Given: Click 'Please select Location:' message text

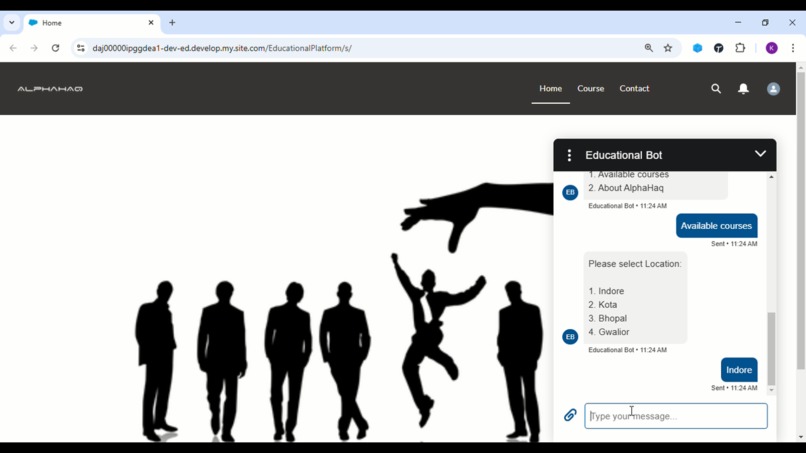Looking at the screenshot, I should (x=634, y=264).
